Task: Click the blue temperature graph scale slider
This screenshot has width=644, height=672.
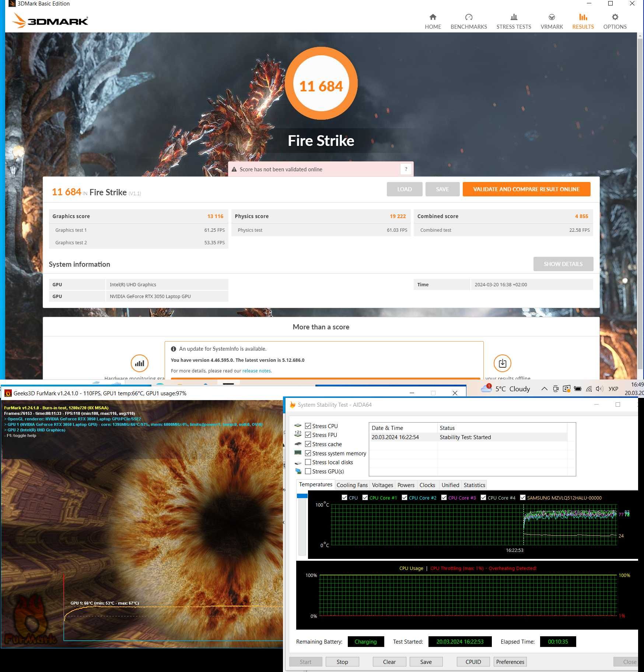Action: click(302, 496)
